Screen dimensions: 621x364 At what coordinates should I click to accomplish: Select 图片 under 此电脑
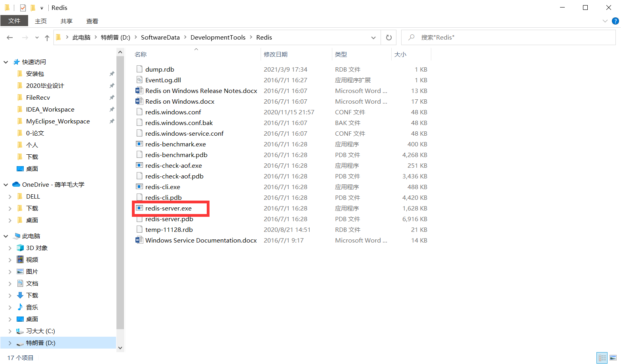point(32,272)
